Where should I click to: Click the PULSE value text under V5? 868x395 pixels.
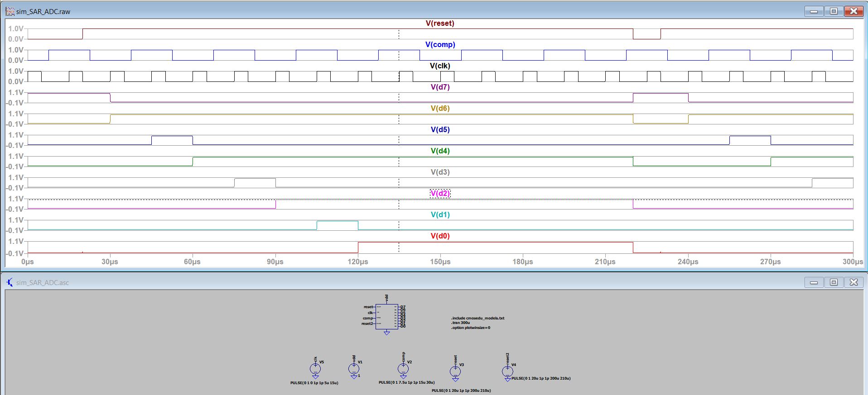[x=314, y=383]
